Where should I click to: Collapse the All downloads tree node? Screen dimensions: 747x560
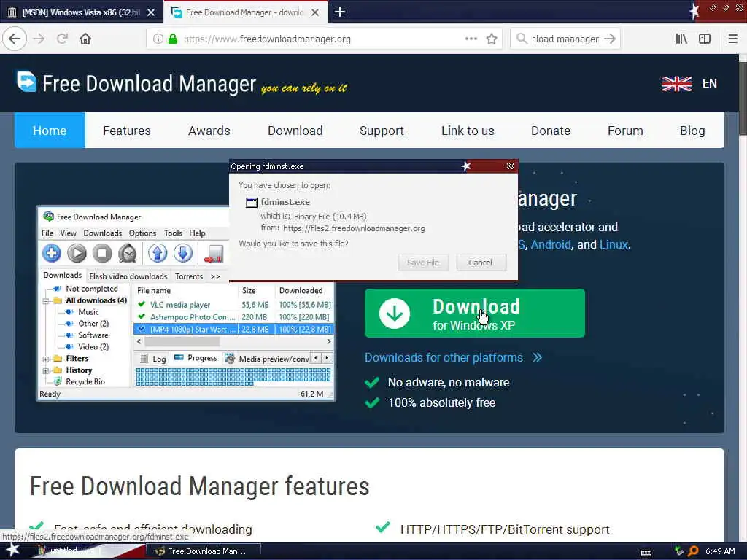pos(46,301)
